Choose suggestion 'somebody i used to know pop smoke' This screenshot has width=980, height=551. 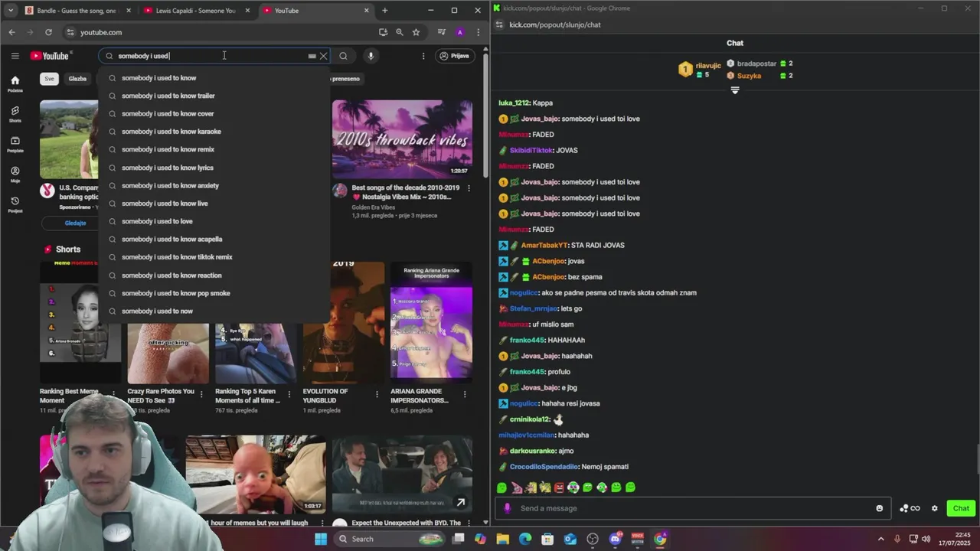214,293
